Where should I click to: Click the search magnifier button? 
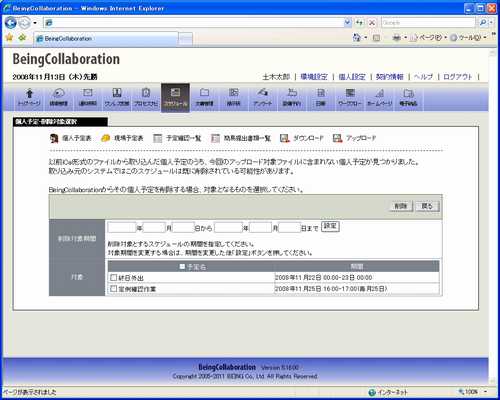483,23
